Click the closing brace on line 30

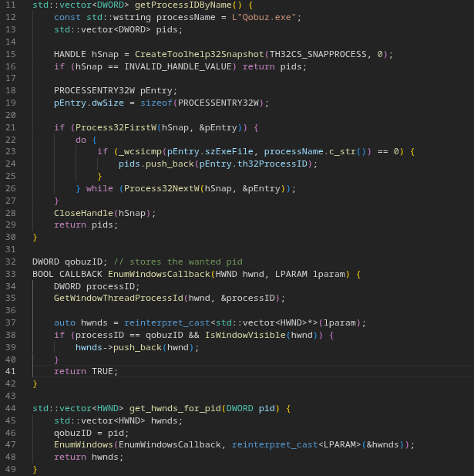pyautogui.click(x=35, y=237)
